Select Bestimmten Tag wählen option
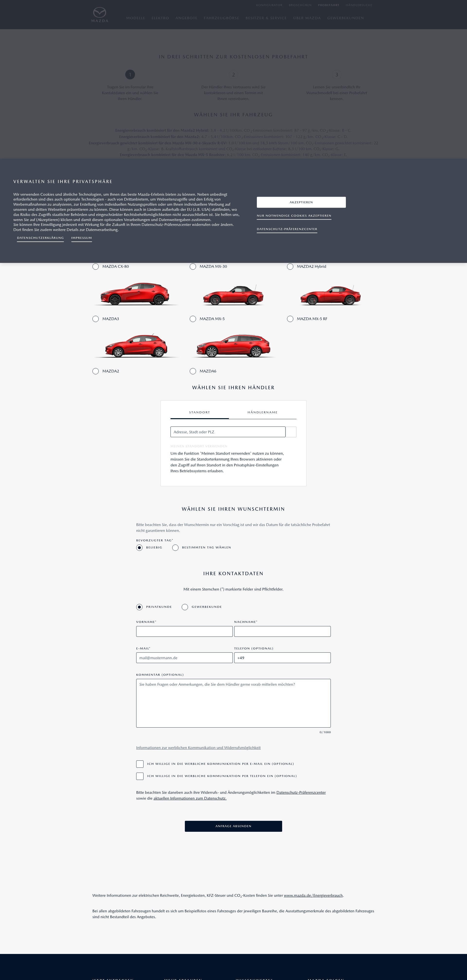 coord(175,547)
